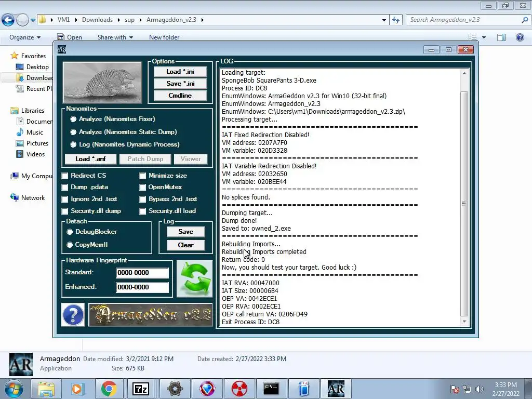Click the green refresh arrows icon

pos(194,278)
